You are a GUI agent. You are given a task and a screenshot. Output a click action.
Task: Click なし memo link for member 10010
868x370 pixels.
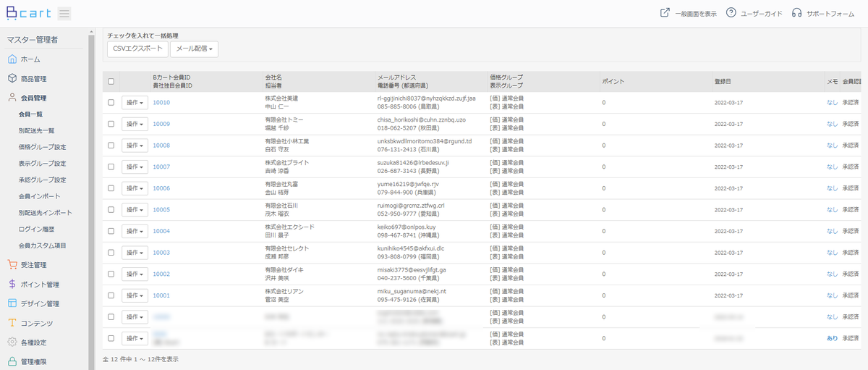(832, 102)
